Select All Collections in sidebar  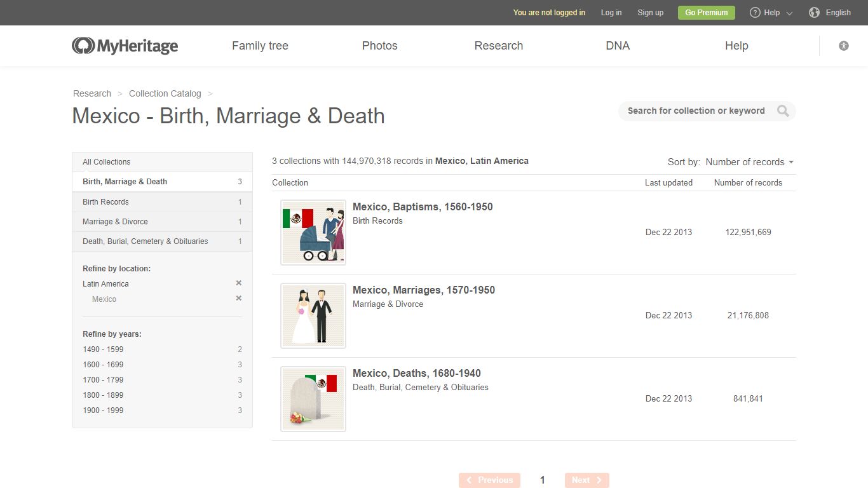coord(162,162)
